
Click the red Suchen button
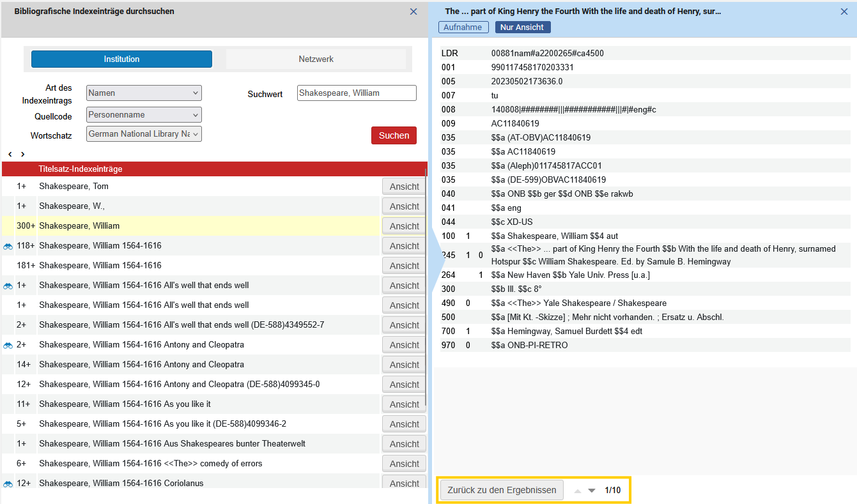click(x=394, y=135)
